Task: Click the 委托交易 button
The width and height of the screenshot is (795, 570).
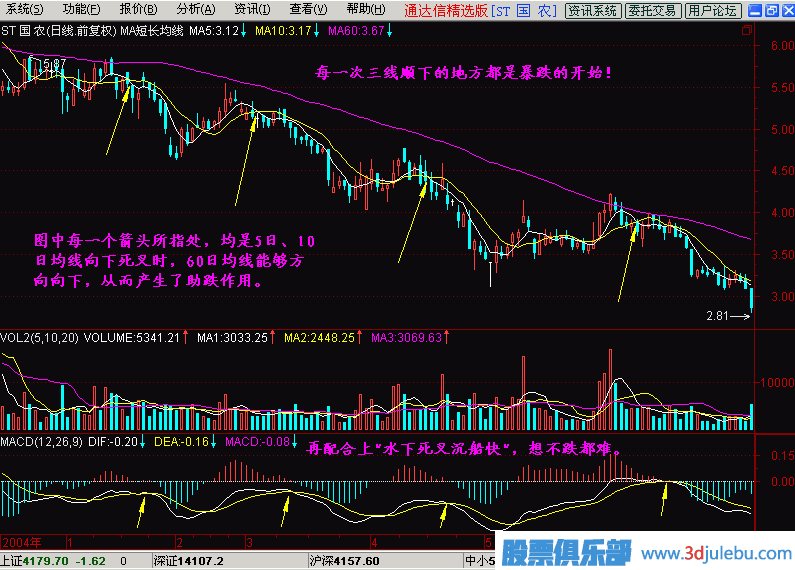Action: pos(654,11)
